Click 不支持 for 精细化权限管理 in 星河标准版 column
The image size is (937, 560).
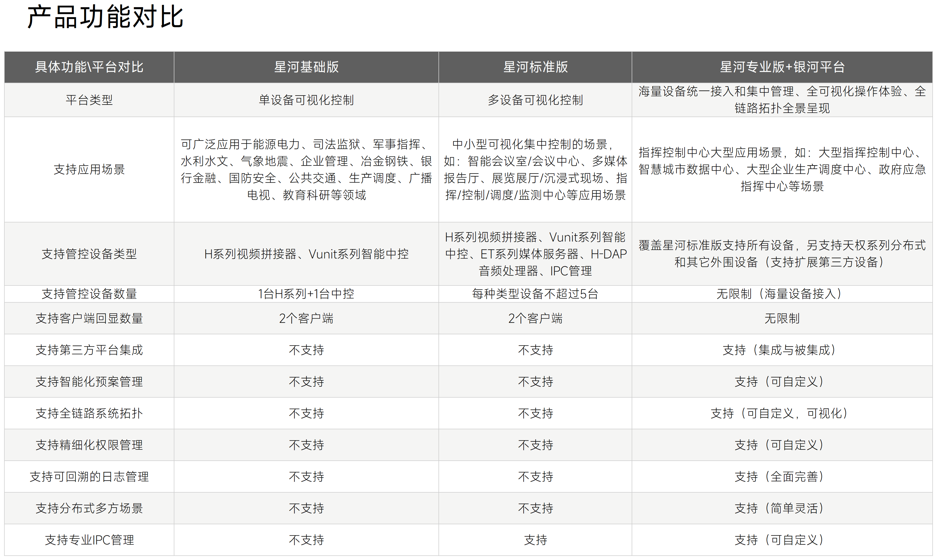(x=535, y=445)
